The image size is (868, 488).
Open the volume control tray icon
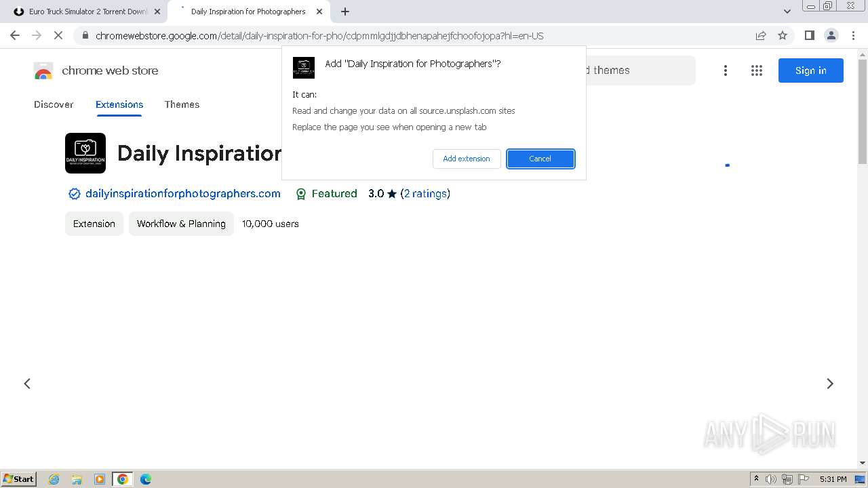click(x=771, y=479)
